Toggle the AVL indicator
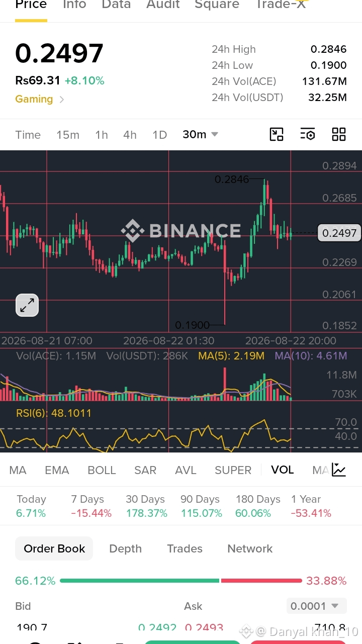 pos(186,470)
